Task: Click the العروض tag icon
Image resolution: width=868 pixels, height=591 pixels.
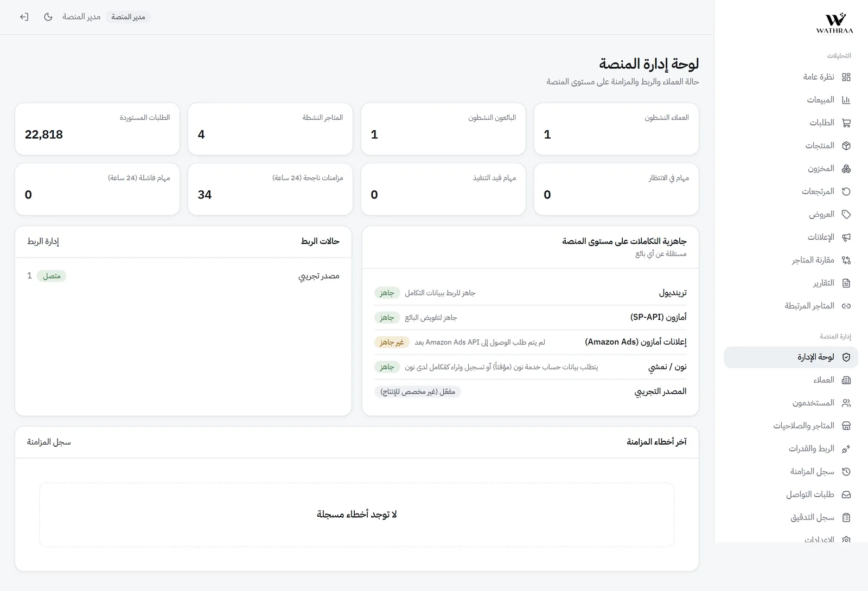Action: click(846, 214)
